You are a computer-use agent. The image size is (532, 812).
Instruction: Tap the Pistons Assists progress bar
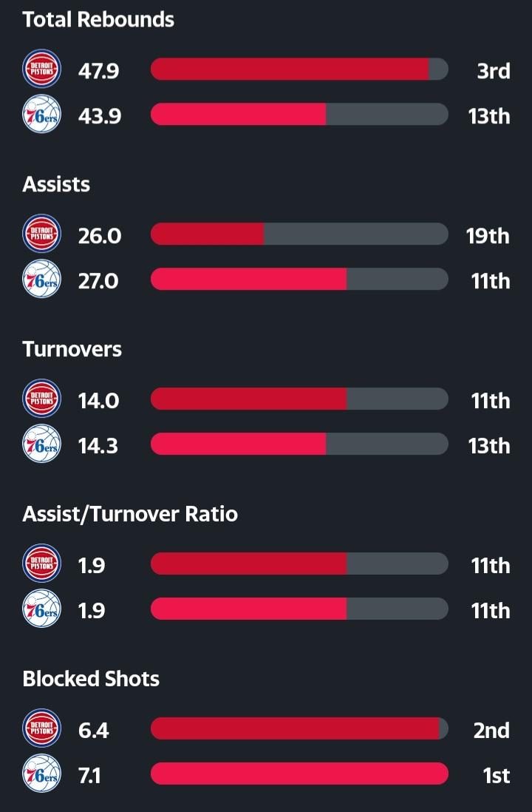tap(299, 234)
